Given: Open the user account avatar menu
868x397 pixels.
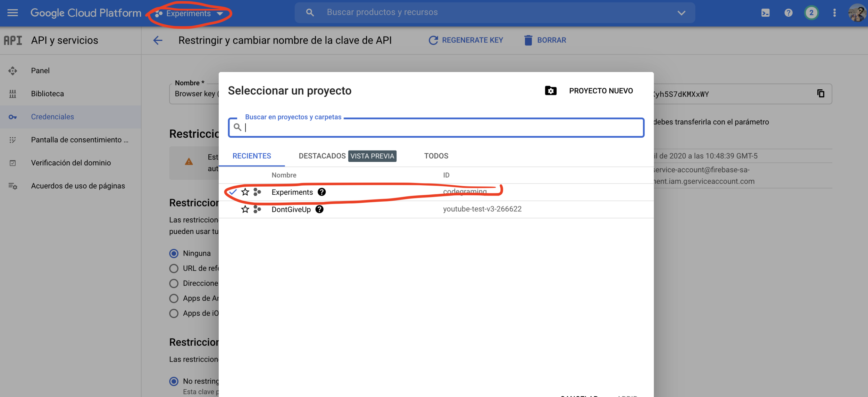Looking at the screenshot, I should [857, 13].
